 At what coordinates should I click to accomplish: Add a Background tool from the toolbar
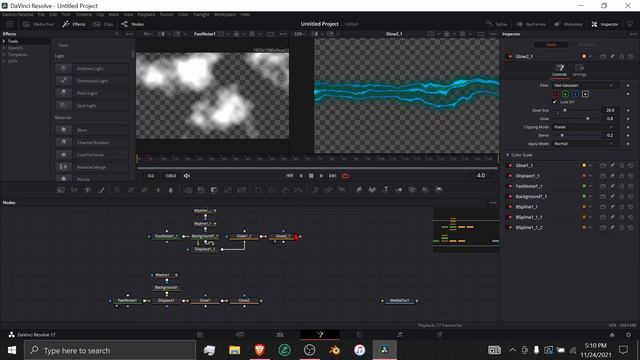61,190
